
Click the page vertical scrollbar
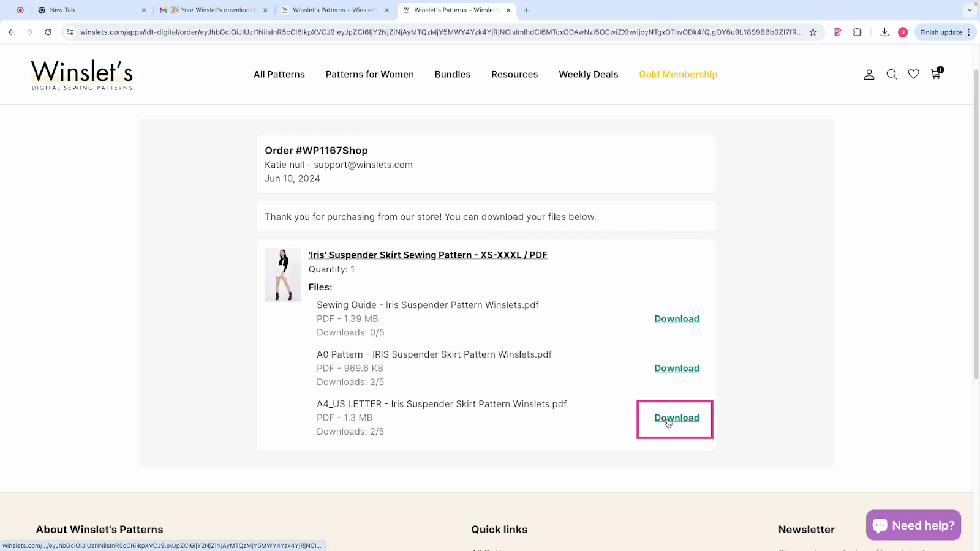click(x=976, y=223)
